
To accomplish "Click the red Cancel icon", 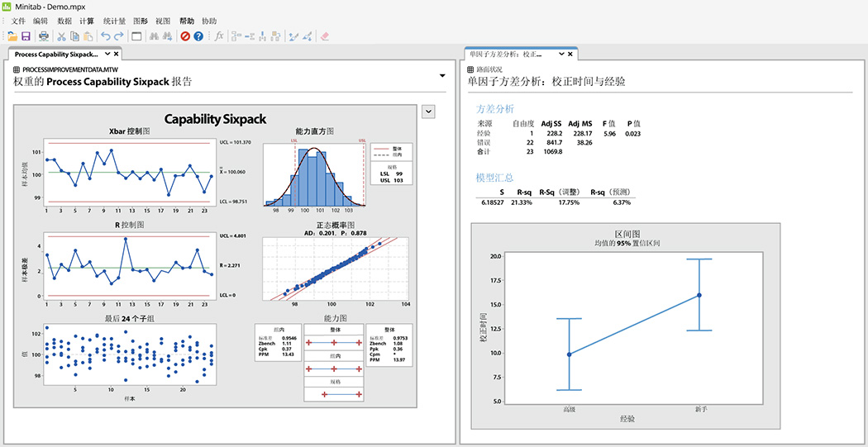I will [x=185, y=36].
